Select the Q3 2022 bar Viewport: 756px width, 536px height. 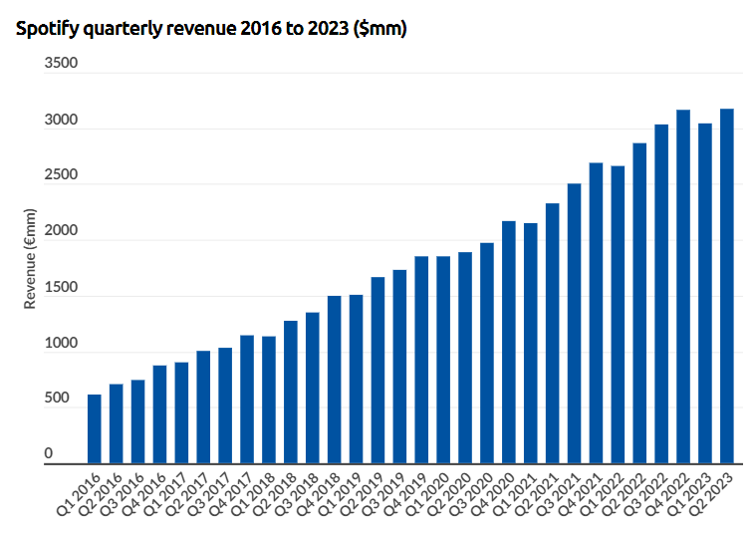[x=661, y=294]
